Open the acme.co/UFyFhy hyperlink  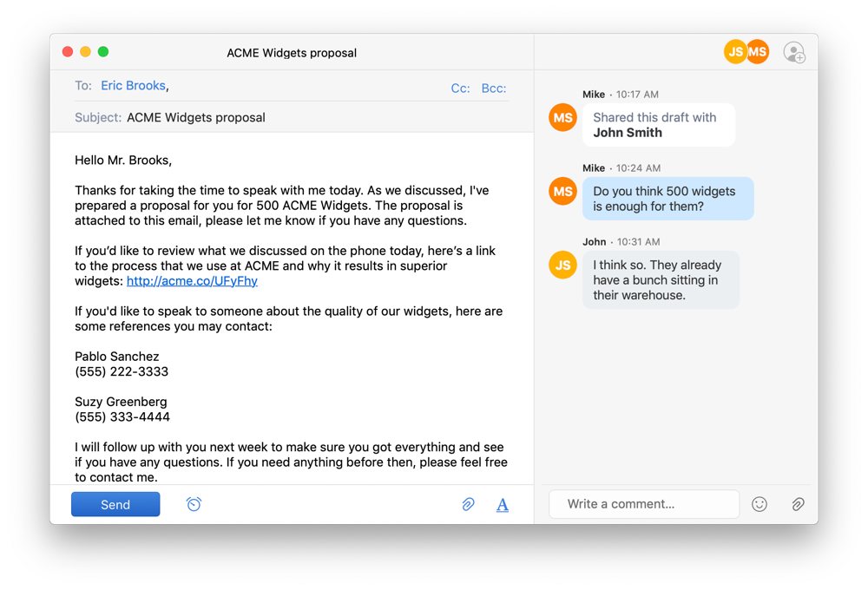coord(192,281)
